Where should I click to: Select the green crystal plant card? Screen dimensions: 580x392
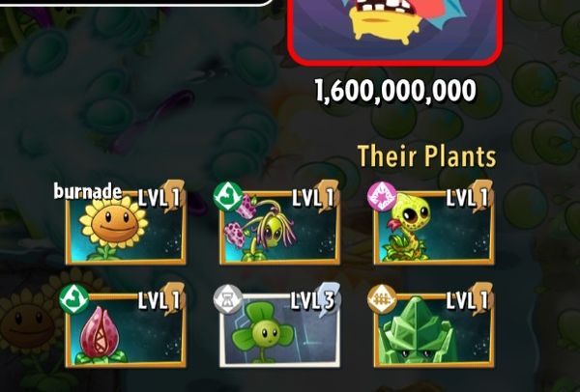(x=434, y=330)
